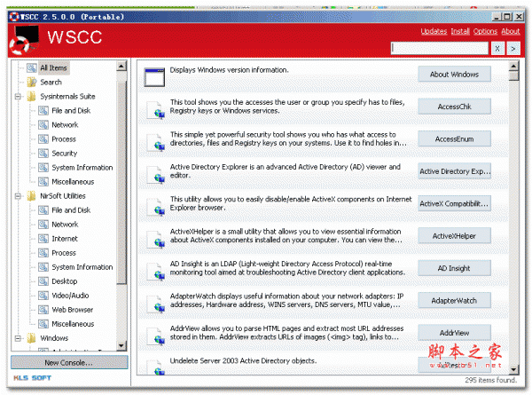Image resolution: width=532 pixels, height=395 pixels.
Task: Select Miscellaneous under NirSoft Utilities
Action: 73,324
